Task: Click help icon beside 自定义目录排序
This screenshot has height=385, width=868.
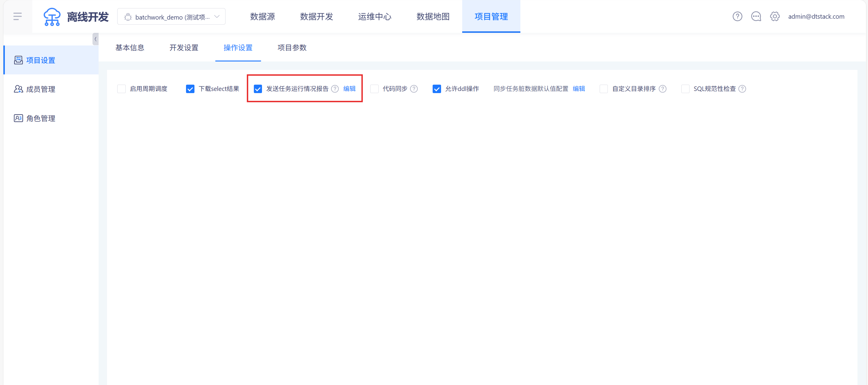Action: pos(662,89)
